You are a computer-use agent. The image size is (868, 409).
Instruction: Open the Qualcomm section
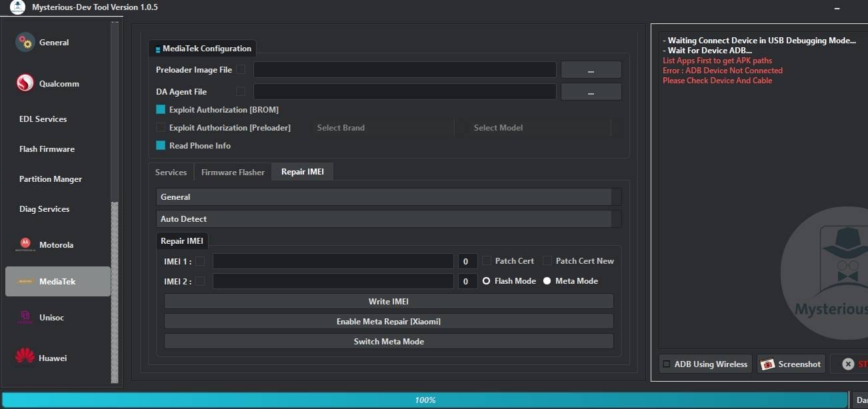coord(25,83)
